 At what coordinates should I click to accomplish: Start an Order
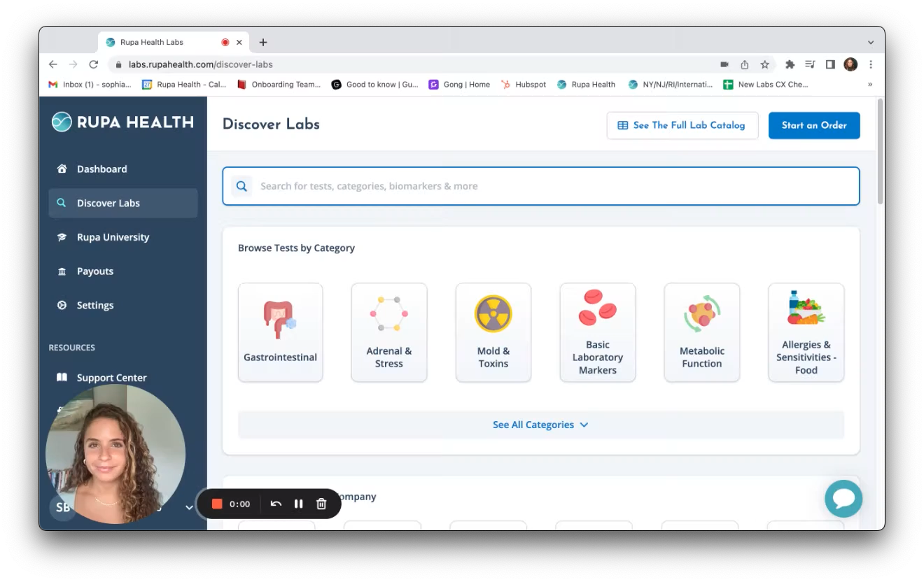(x=814, y=125)
